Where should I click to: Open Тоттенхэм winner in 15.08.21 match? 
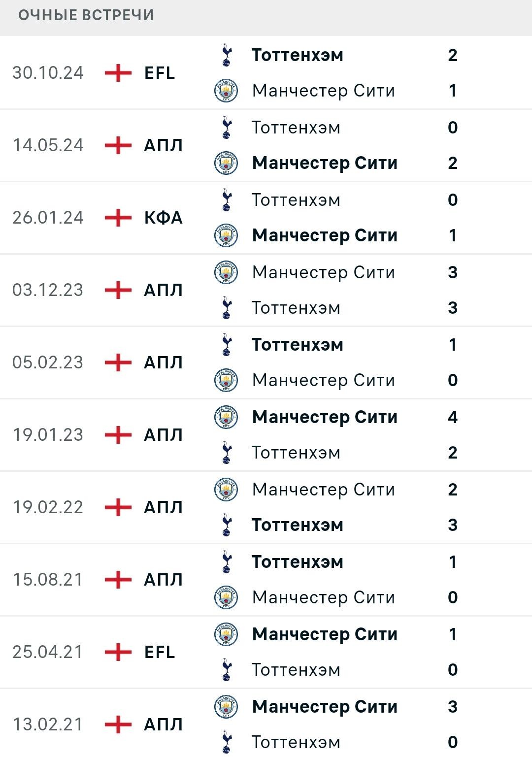tap(298, 562)
